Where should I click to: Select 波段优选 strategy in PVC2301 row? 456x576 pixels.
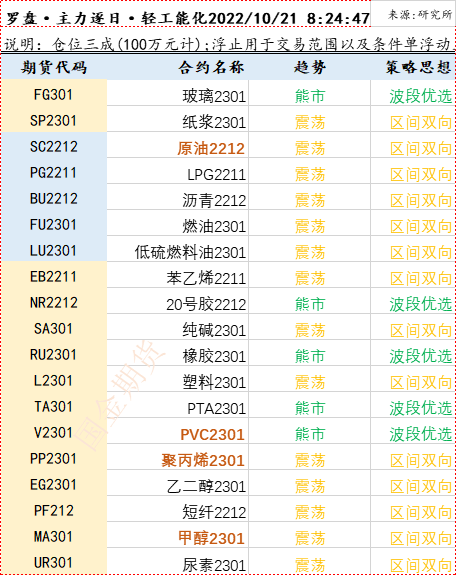(421, 435)
